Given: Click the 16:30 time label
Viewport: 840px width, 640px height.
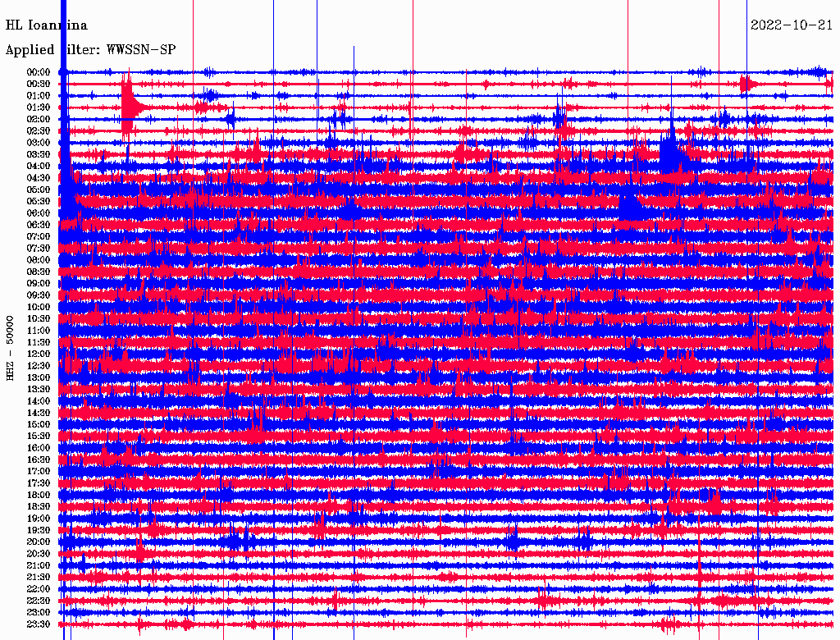Looking at the screenshot, I should [x=39, y=460].
